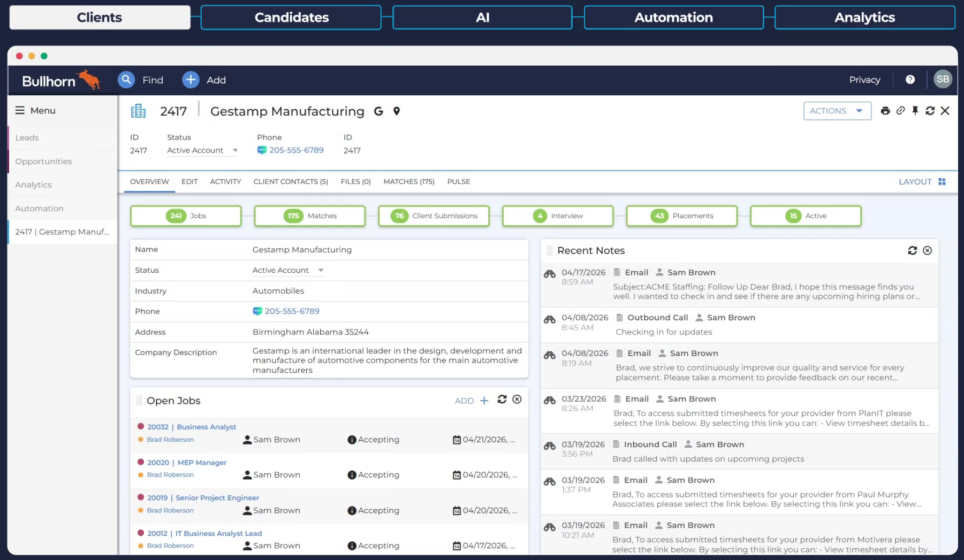Click the Bullhorn logo
Image resolution: width=964 pixels, height=560 pixels.
(60, 80)
